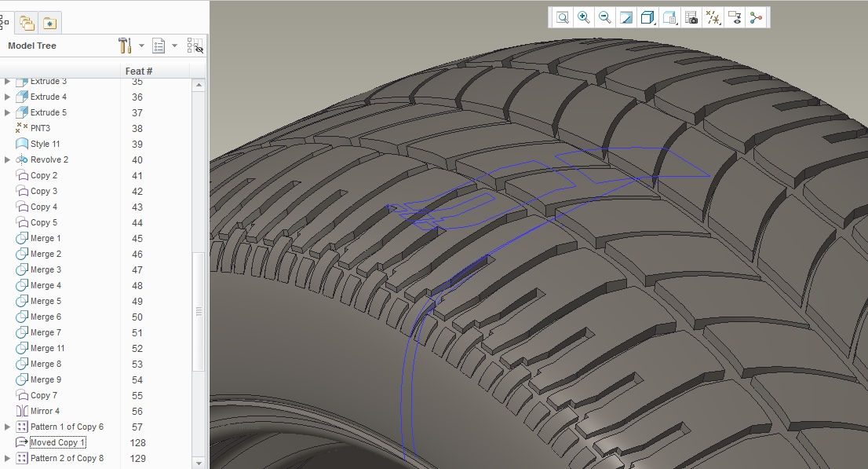The width and height of the screenshot is (868, 469).
Task: Click the Refit view icon
Action: point(563,18)
